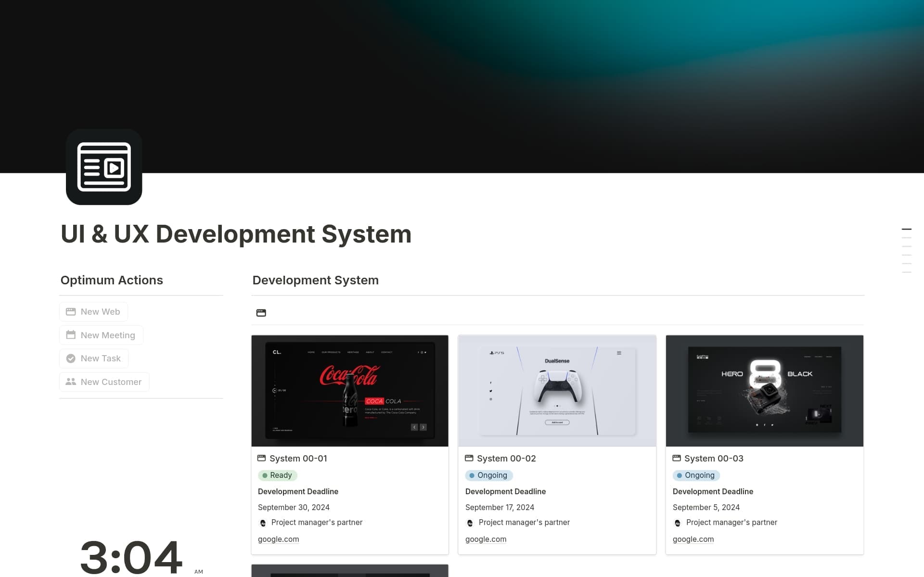924x577 pixels.
Task: Click the UI & UX Development System title
Action: point(236,234)
